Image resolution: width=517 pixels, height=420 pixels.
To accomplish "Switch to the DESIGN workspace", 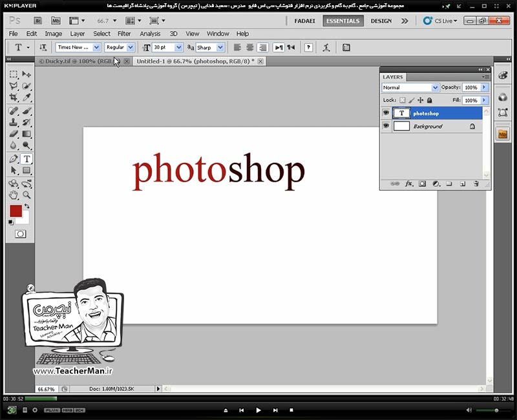I will 381,21.
